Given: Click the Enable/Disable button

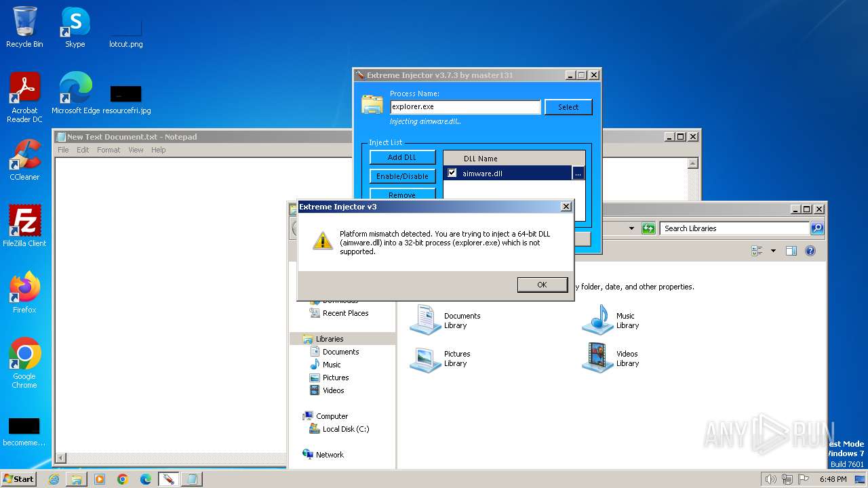Looking at the screenshot, I should [x=402, y=176].
